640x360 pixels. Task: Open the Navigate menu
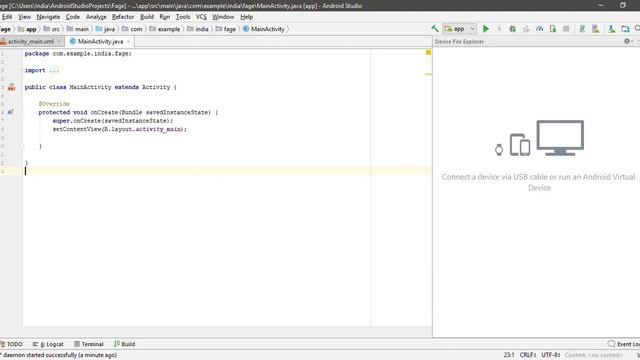click(x=48, y=17)
